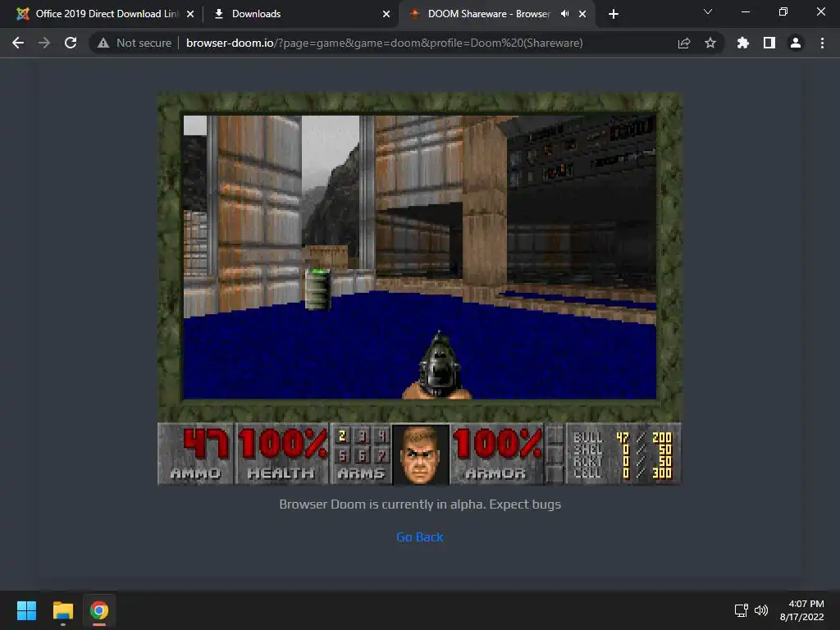
Task: Follow the Go Back link
Action: pos(419,536)
